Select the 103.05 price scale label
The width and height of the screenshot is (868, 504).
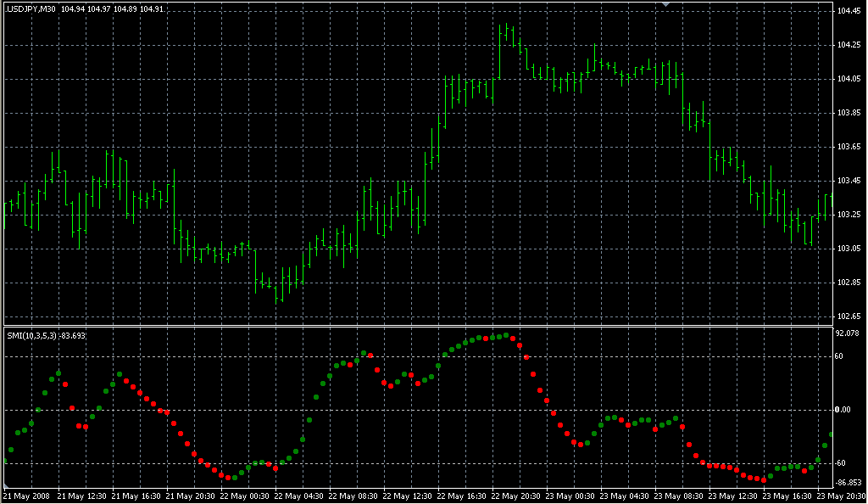[x=849, y=249]
